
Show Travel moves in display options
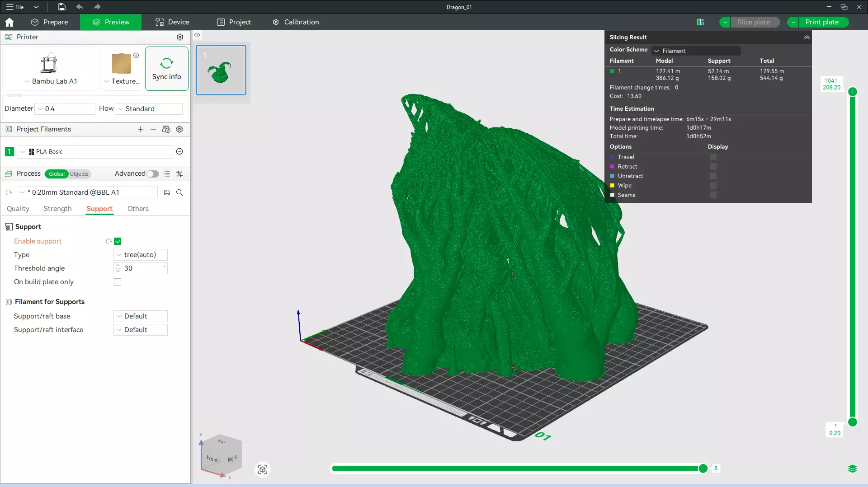[x=713, y=157]
